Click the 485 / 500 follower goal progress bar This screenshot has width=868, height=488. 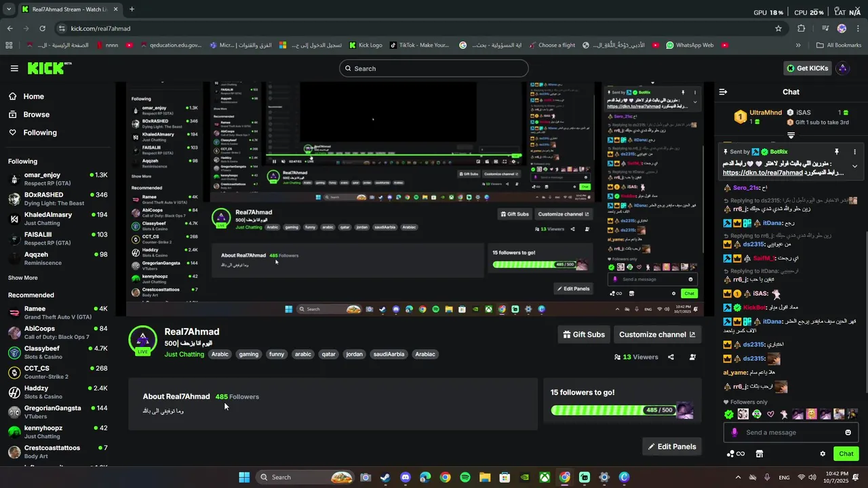coord(614,410)
